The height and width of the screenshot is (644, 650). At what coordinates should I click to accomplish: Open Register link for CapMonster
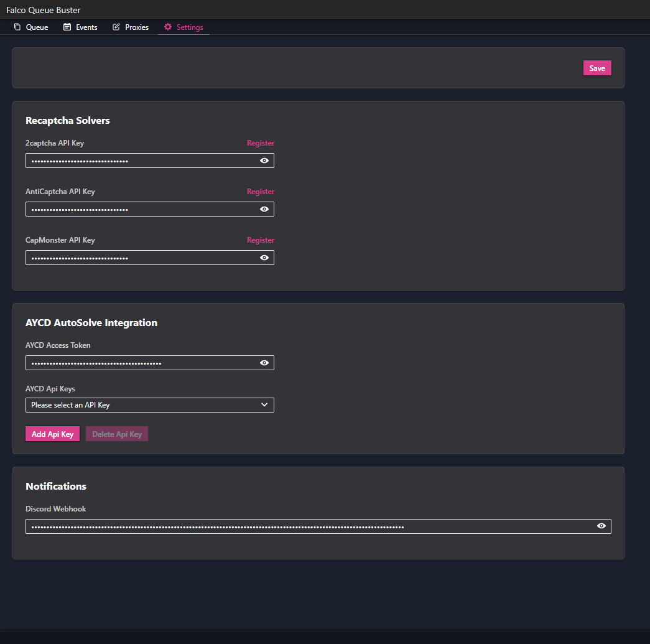[261, 240]
